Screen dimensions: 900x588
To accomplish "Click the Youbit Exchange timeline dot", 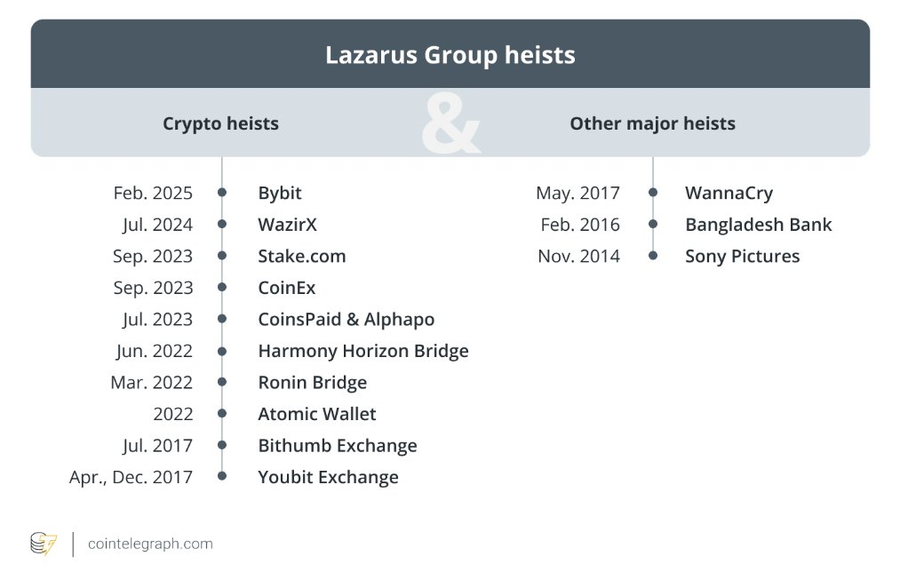I will pyautogui.click(x=222, y=475).
